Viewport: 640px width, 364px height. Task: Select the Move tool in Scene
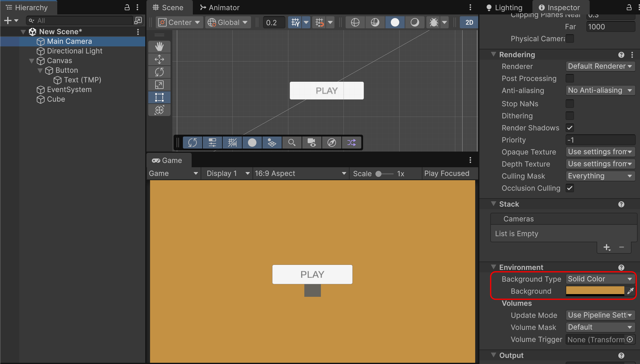pyautogui.click(x=159, y=59)
